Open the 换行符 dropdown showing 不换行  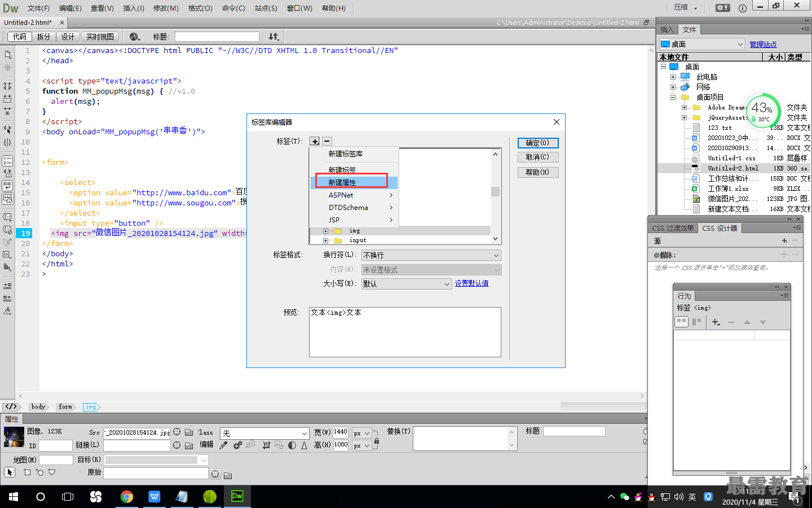pos(431,255)
